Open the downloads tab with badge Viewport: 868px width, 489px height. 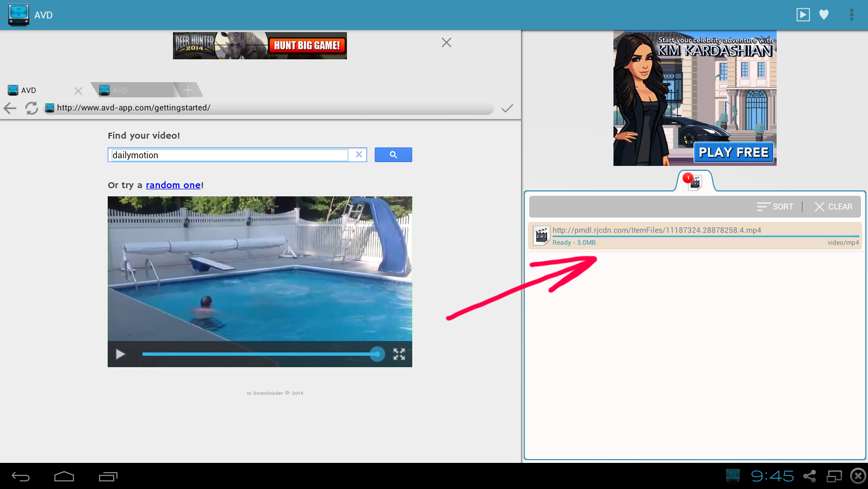click(695, 182)
